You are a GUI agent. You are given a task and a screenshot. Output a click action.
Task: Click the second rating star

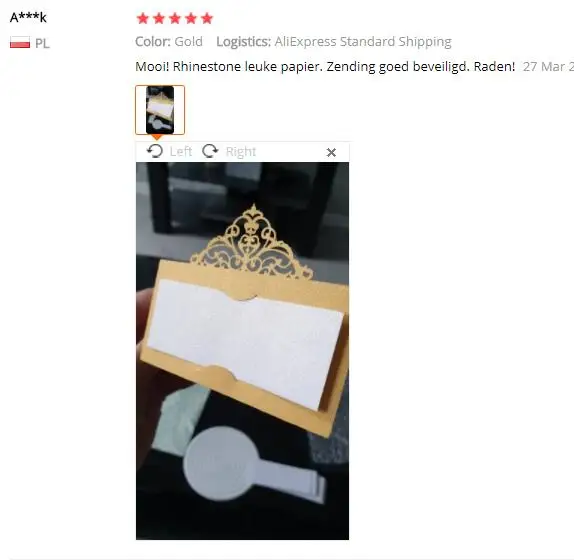click(159, 18)
